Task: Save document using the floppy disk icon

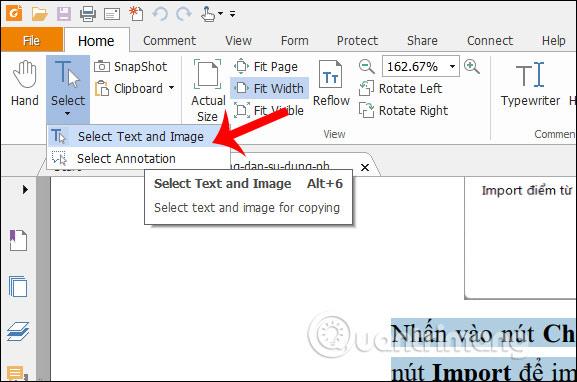Action: coord(63,14)
